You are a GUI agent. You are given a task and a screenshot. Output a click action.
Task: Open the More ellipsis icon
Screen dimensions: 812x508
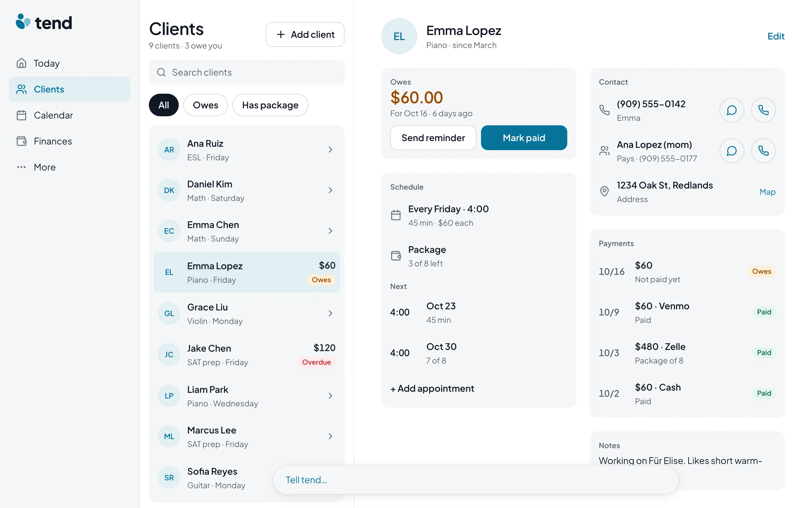(21, 167)
